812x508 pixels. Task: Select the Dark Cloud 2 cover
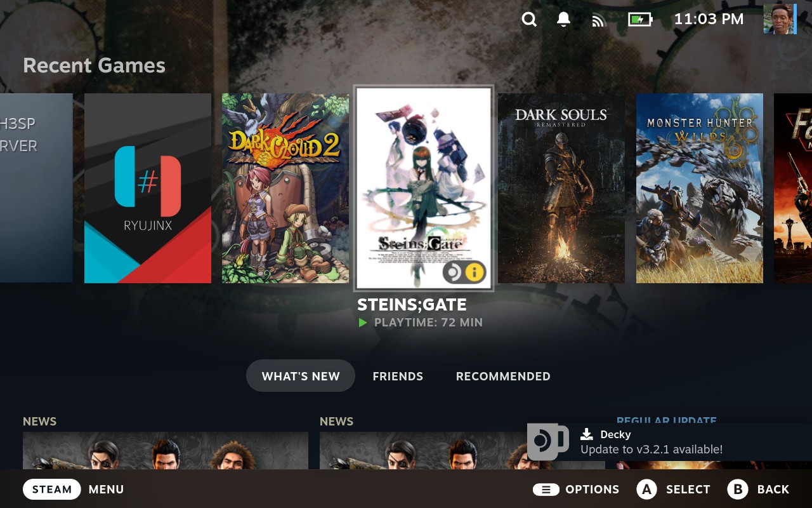point(285,188)
